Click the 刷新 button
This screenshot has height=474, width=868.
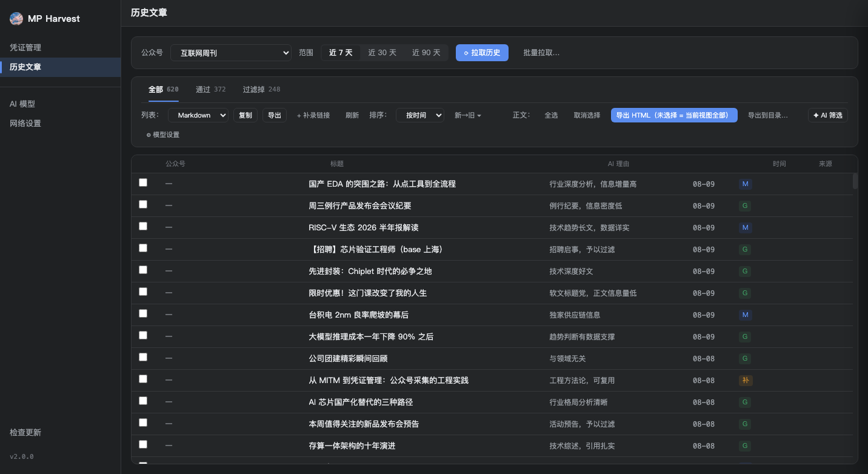352,115
